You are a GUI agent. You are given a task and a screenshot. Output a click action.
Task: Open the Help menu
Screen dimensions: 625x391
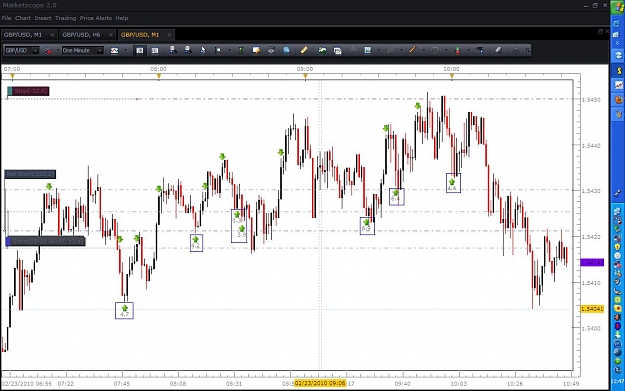click(122, 18)
